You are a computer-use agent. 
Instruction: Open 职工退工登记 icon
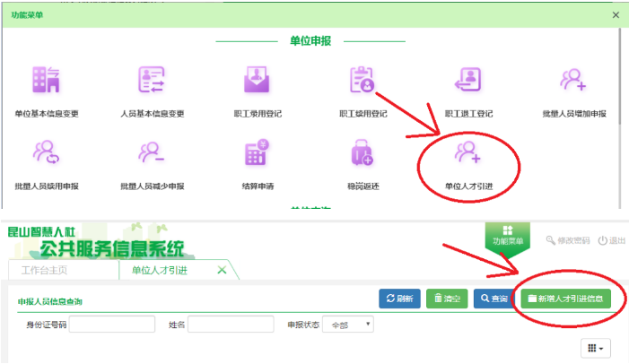click(468, 80)
